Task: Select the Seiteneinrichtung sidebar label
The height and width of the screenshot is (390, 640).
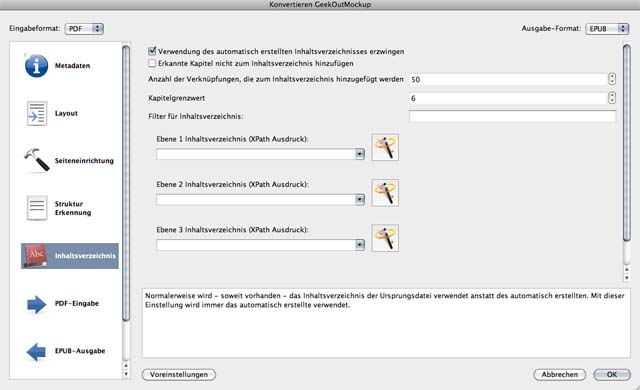Action: pos(84,161)
